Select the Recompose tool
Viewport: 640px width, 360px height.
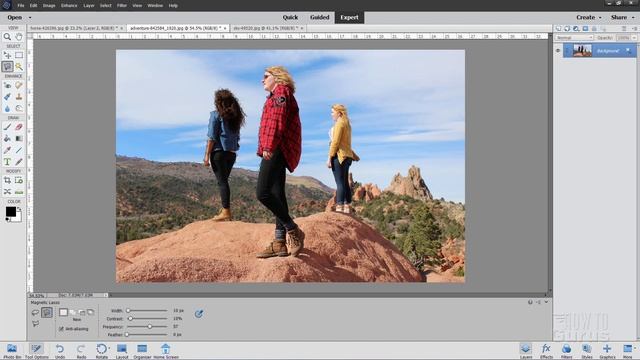coord(19,180)
